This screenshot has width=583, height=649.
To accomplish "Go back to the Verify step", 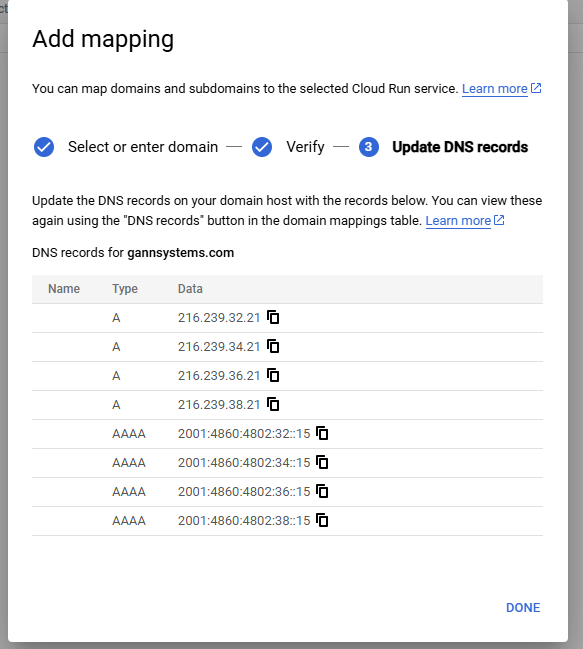I will pyautogui.click(x=305, y=147).
